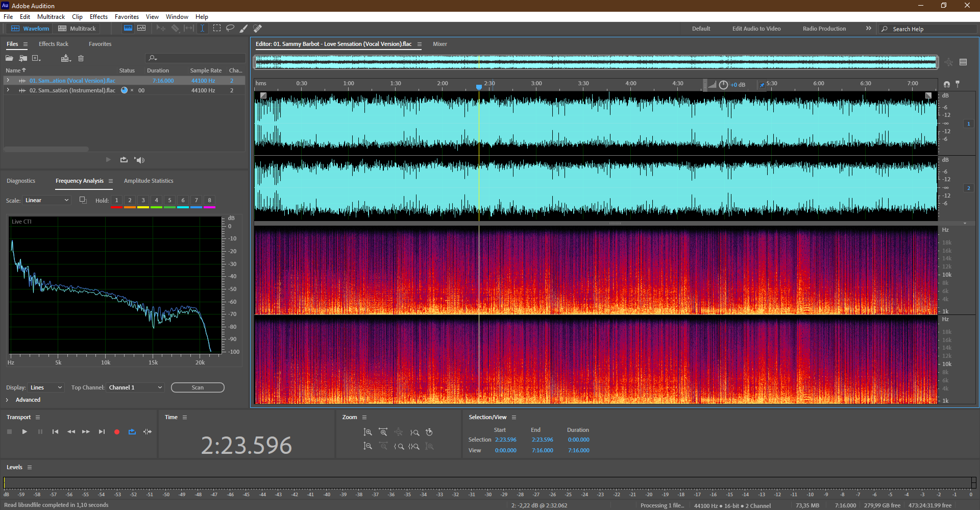Screen dimensions: 980x510
Task: Select the Edit Audio to Video workspace
Action: pyautogui.click(x=756, y=29)
